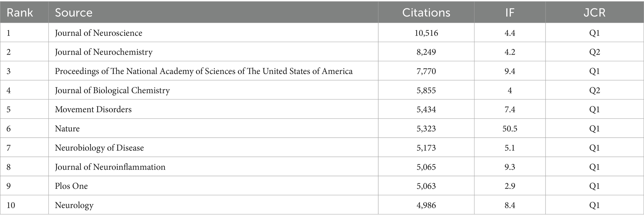Click the 50.5 impact factor value

510,129
